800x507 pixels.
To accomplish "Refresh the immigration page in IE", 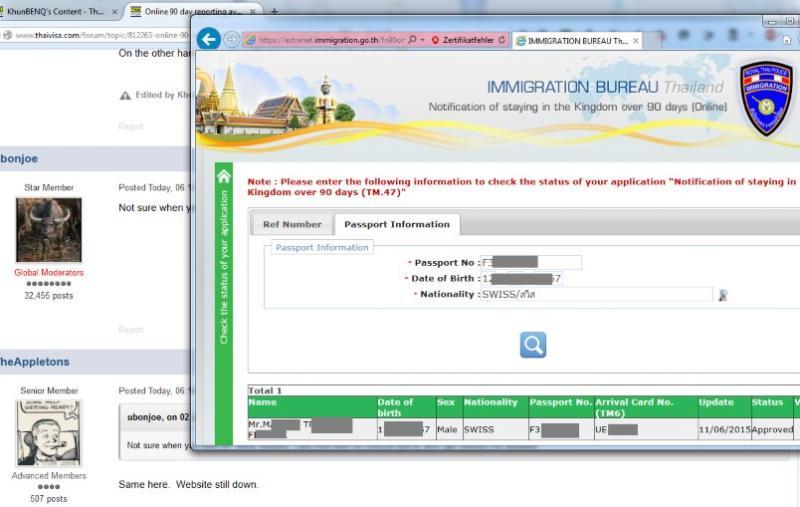I will pyautogui.click(x=502, y=40).
